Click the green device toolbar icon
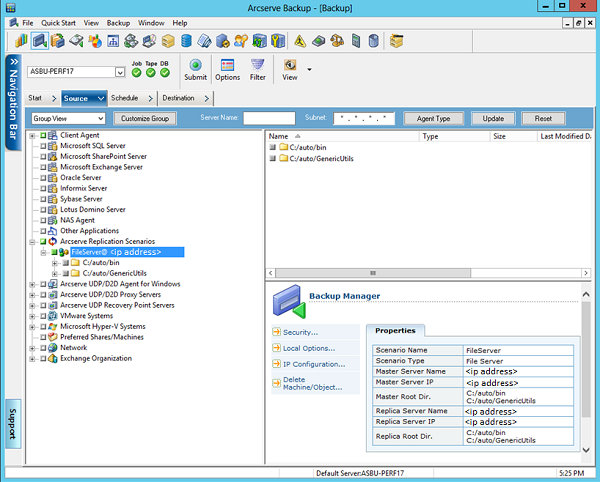 (x=318, y=41)
